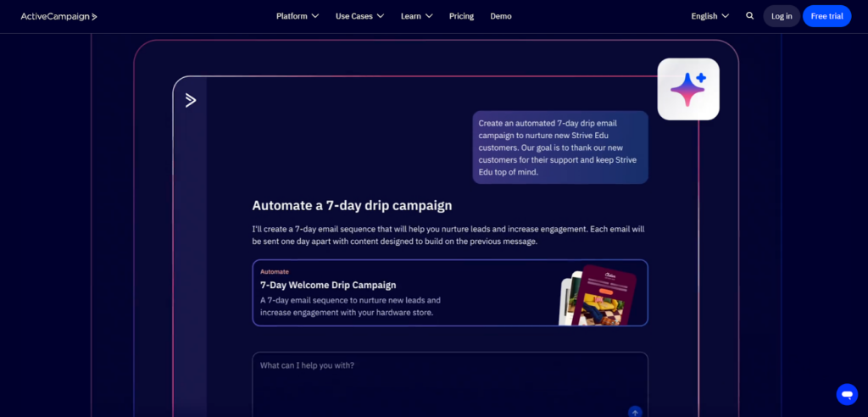This screenshot has height=417, width=868.
Task: Expand the Platform dropdown menu
Action: point(298,16)
